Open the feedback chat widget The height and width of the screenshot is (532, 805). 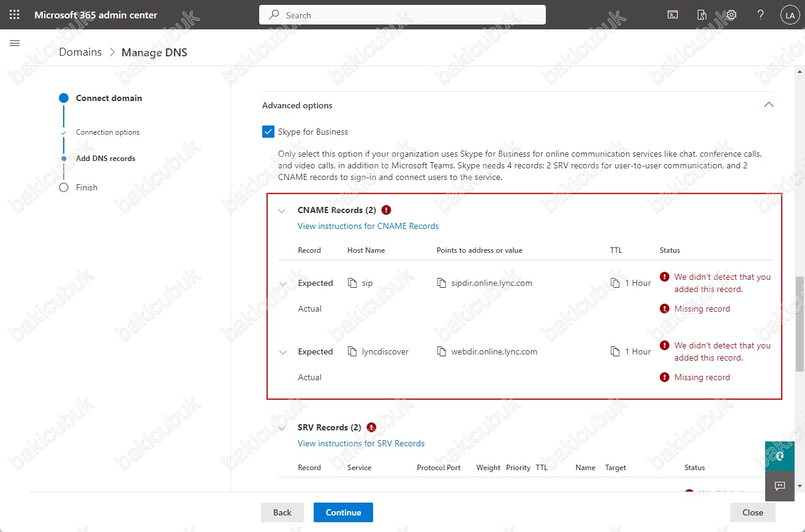coord(780,486)
